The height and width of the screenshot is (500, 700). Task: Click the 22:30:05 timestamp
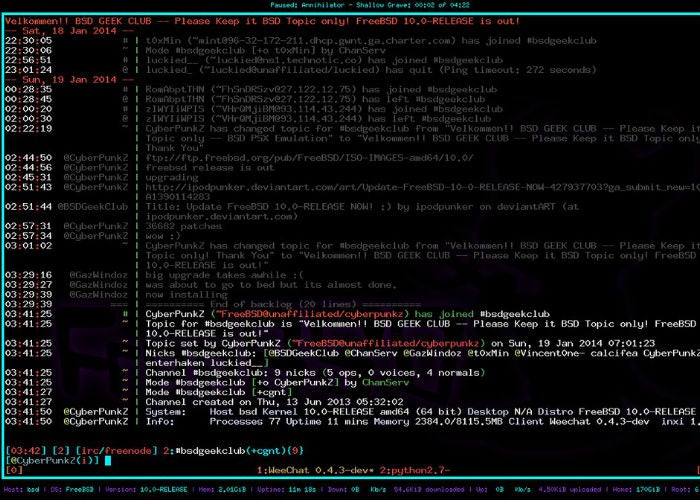coord(29,41)
